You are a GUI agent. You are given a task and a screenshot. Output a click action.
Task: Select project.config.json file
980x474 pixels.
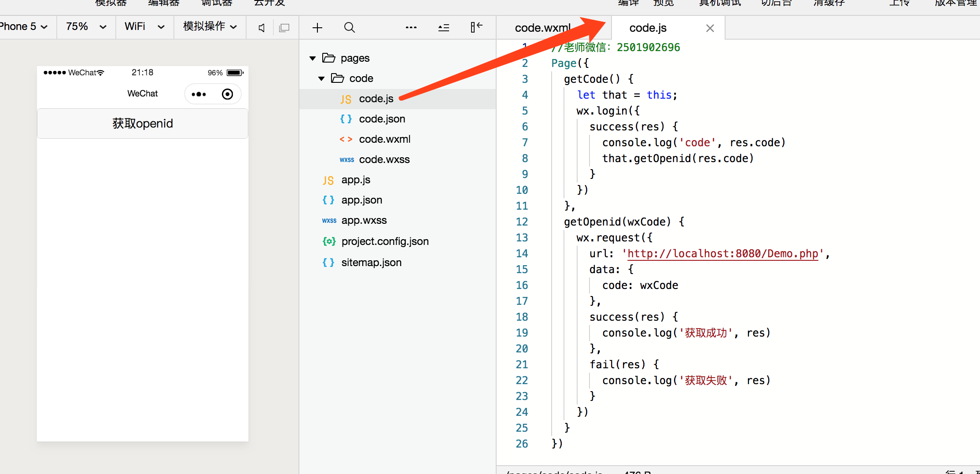coord(385,241)
